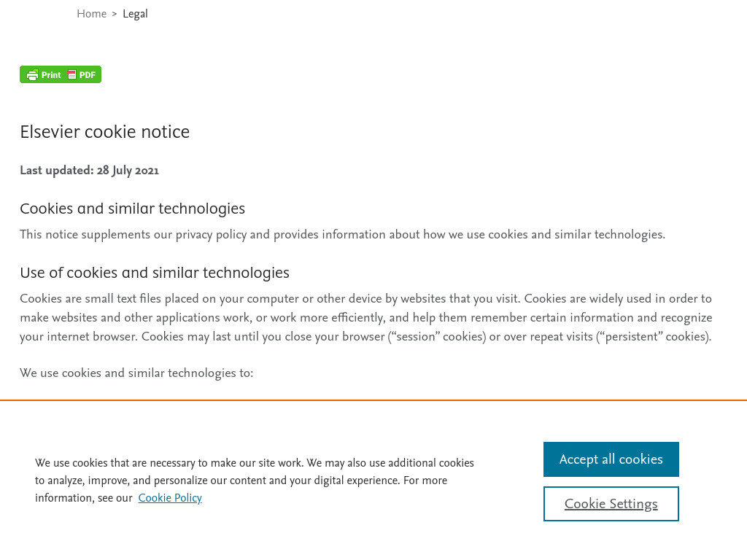Click the printer icon on green button

point(32,75)
